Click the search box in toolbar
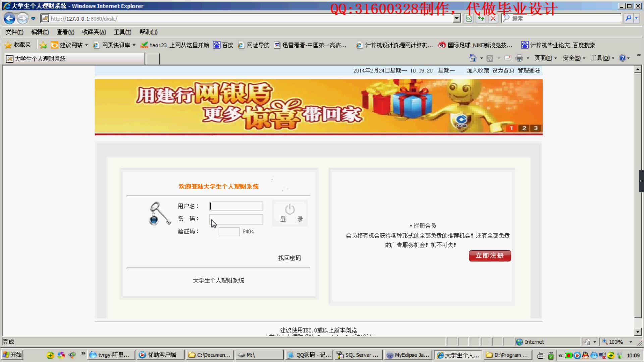 pyautogui.click(x=562, y=19)
